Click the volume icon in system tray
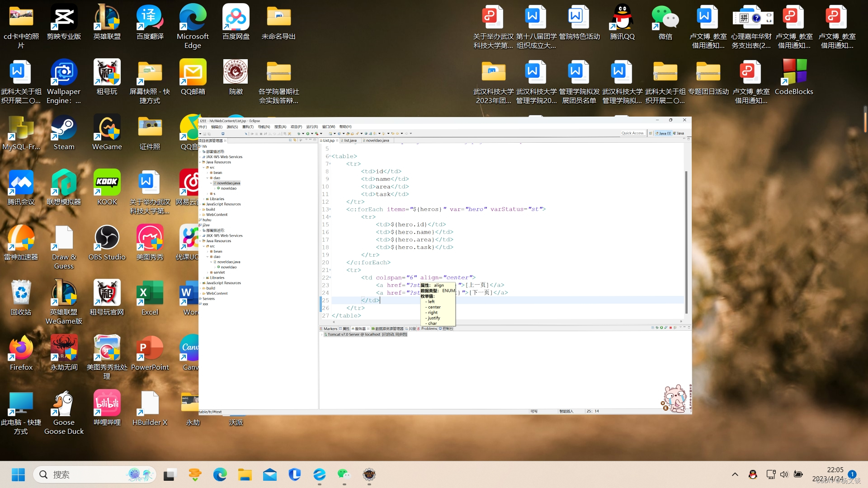 (x=784, y=474)
